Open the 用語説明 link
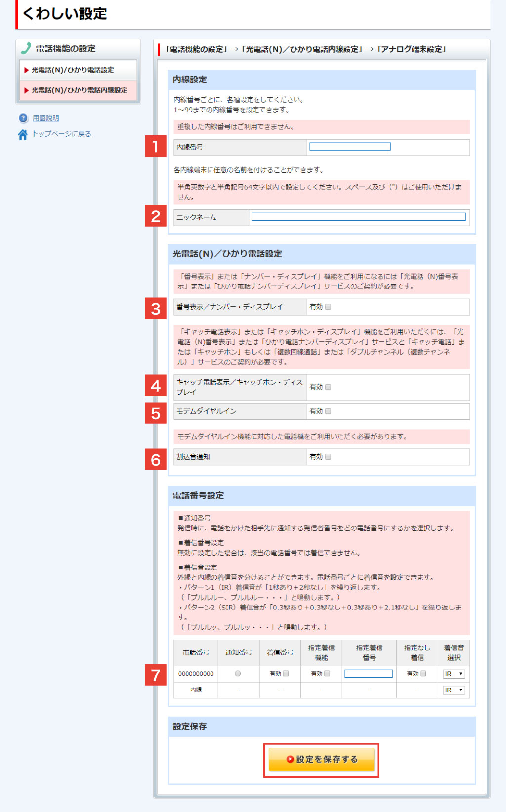 [x=45, y=118]
